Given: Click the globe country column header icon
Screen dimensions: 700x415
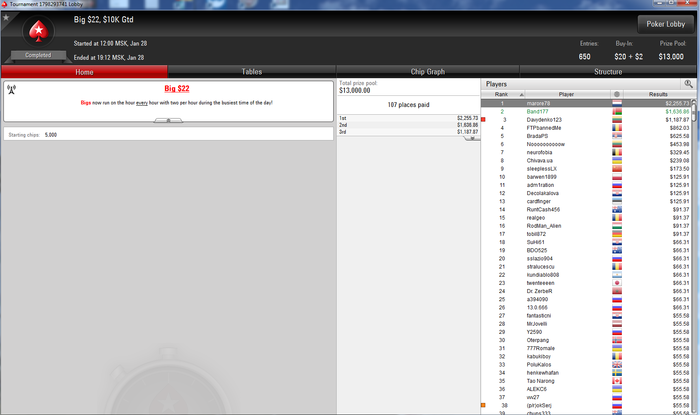Looking at the screenshot, I should (x=617, y=94).
